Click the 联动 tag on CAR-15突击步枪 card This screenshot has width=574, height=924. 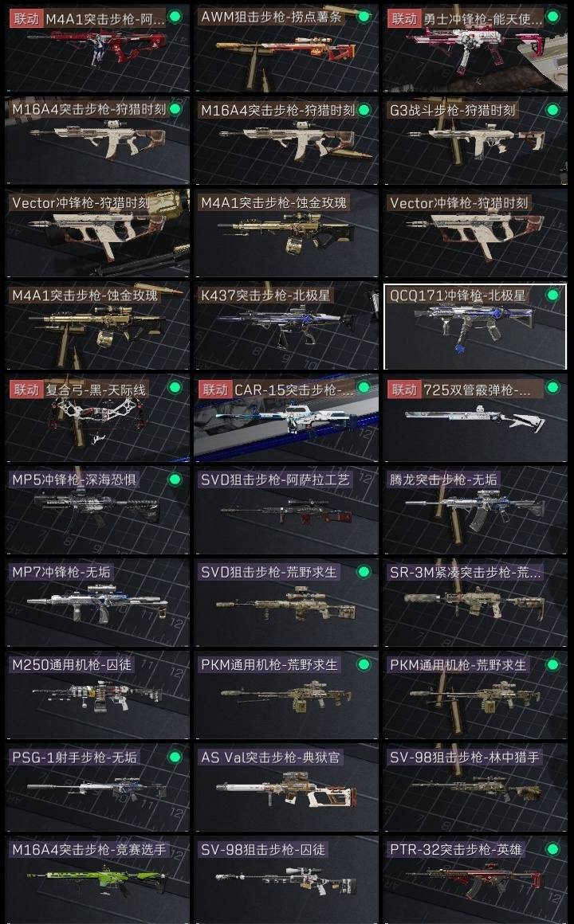pos(214,390)
